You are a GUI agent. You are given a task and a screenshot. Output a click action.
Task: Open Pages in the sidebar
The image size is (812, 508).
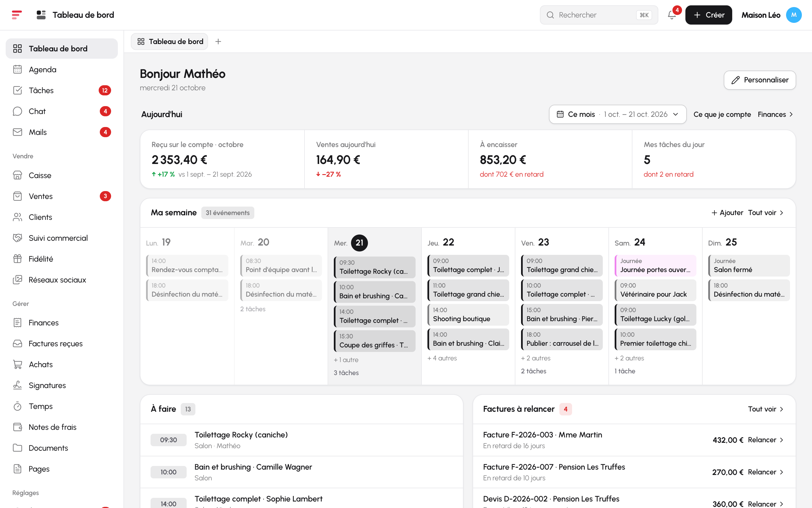point(62,469)
